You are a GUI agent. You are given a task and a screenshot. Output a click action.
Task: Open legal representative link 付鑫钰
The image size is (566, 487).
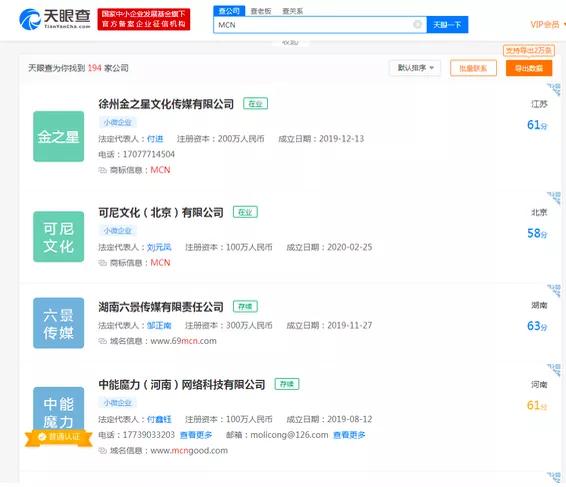click(159, 419)
